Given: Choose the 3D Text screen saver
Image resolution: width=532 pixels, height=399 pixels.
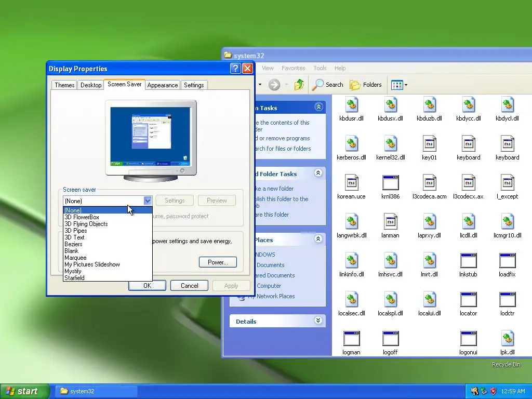Looking at the screenshot, I should pyautogui.click(x=108, y=237).
